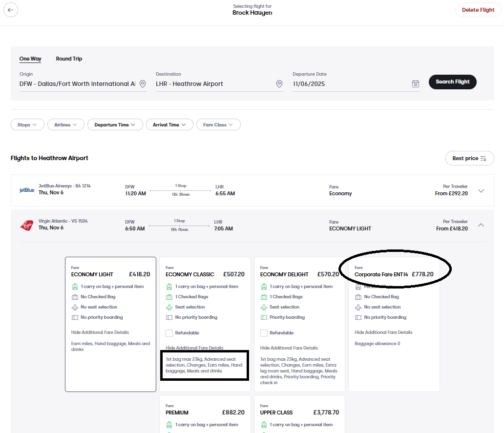Viewport: 504px width, 433px height.
Task: Switch to the One Way tab
Action: 30,59
